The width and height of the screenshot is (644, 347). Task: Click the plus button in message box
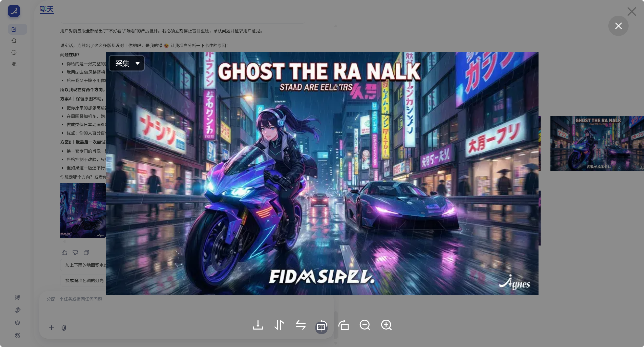click(x=51, y=328)
